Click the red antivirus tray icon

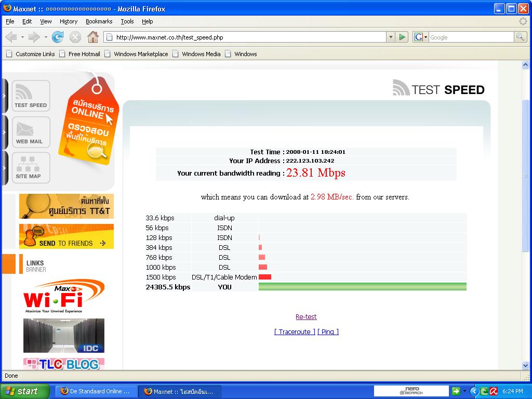(x=494, y=391)
